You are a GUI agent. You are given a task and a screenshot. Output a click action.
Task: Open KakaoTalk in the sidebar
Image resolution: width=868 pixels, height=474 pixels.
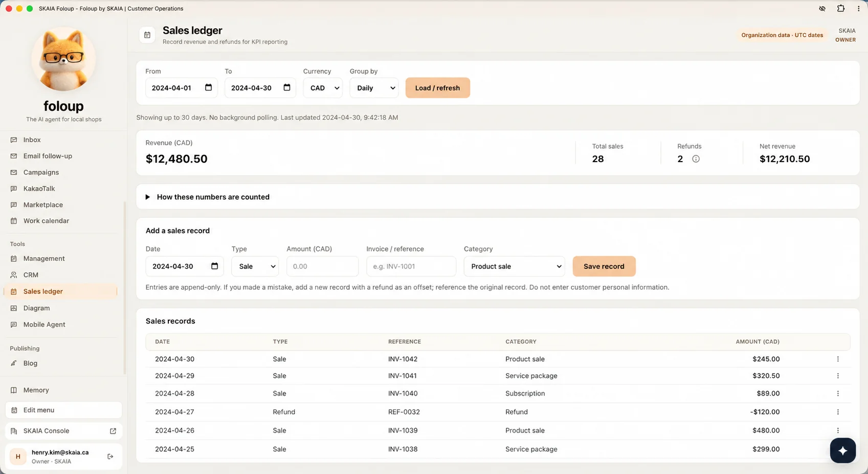[39, 189]
